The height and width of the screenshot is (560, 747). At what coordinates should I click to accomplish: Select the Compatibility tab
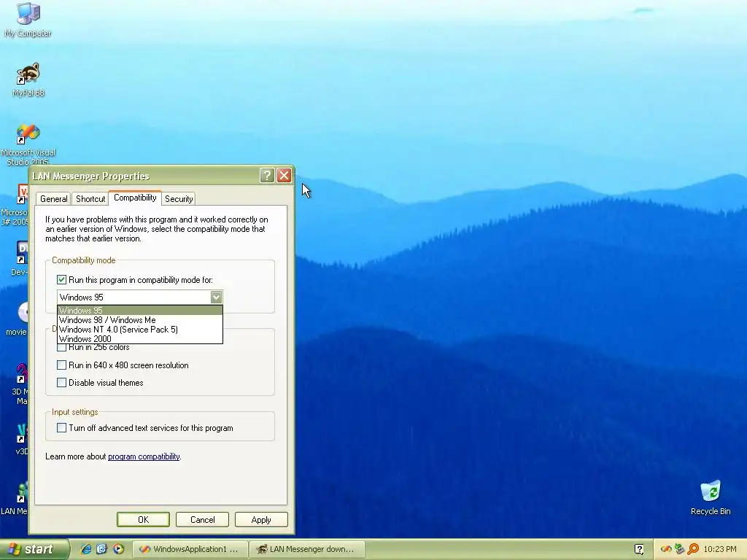pyautogui.click(x=135, y=198)
